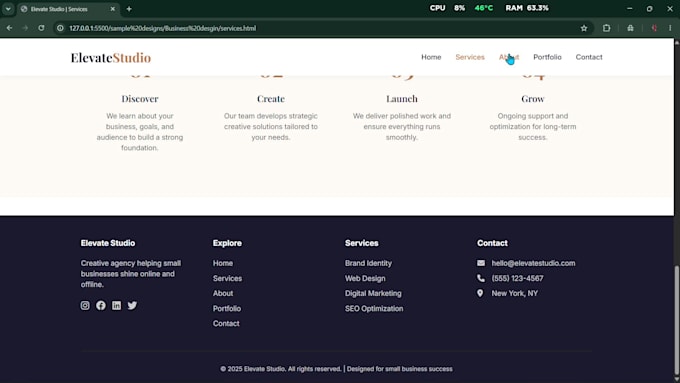Click the 46°C temperature readout
The width and height of the screenshot is (680, 383).
coord(484,8)
